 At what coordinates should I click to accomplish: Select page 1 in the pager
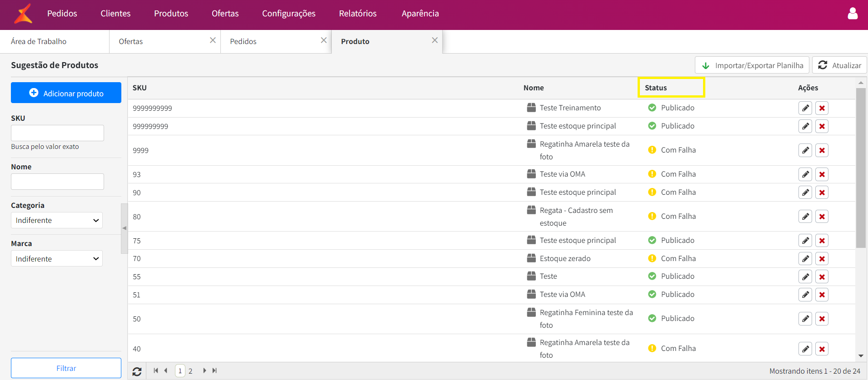[180, 371]
